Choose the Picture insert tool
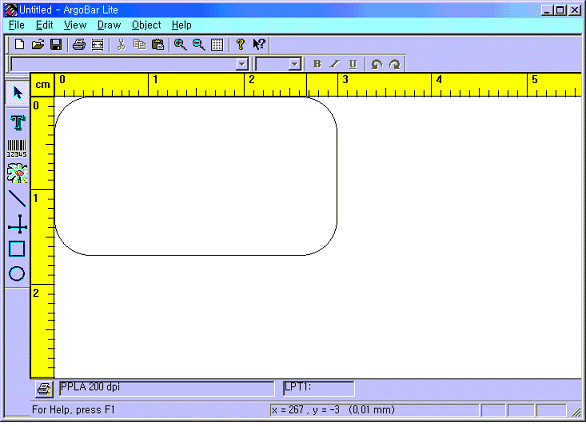 pos(17,173)
